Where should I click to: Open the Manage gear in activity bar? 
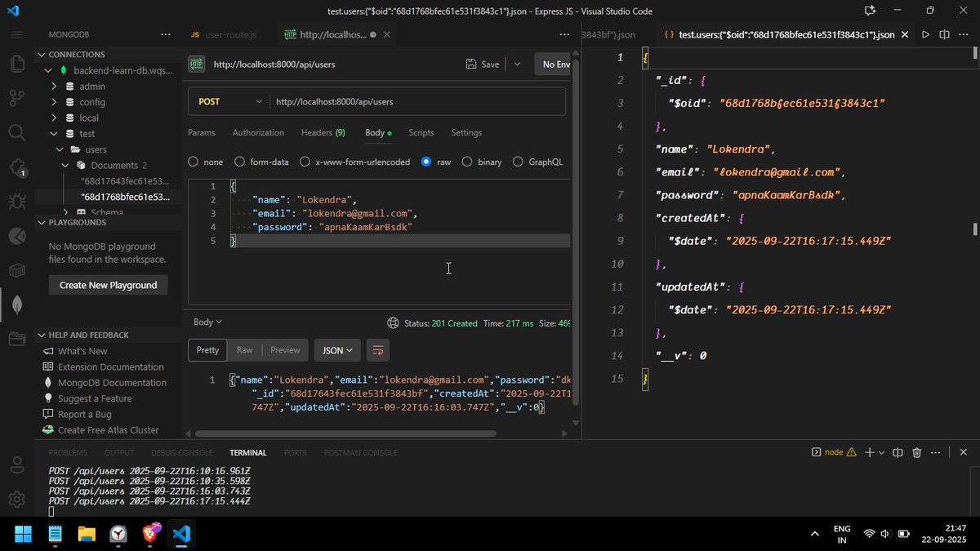coord(17,499)
